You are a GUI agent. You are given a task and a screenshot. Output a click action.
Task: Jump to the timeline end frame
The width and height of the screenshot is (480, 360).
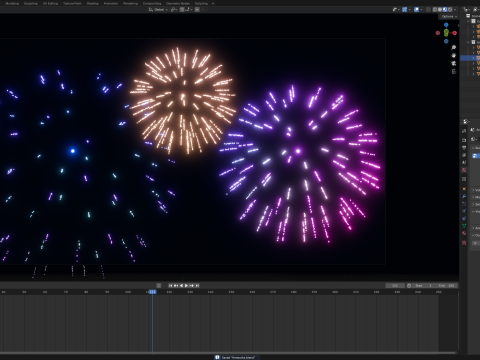tap(197, 286)
